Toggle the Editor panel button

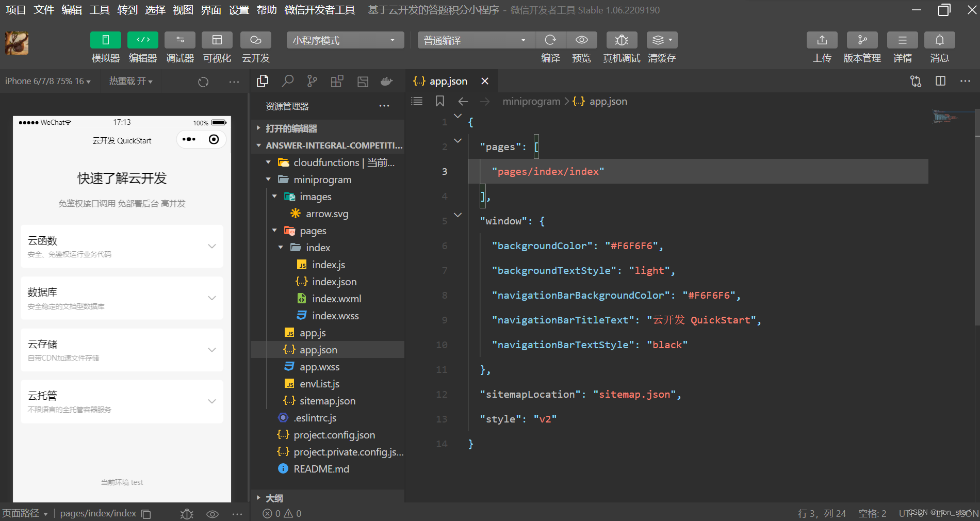click(143, 40)
